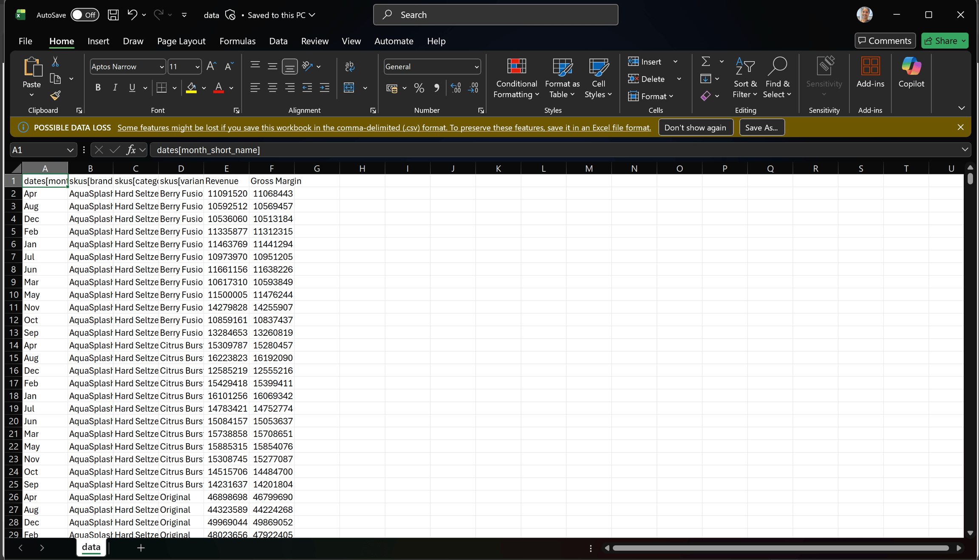The width and height of the screenshot is (979, 560).
Task: Click the Increase Font Size icon
Action: coord(211,66)
